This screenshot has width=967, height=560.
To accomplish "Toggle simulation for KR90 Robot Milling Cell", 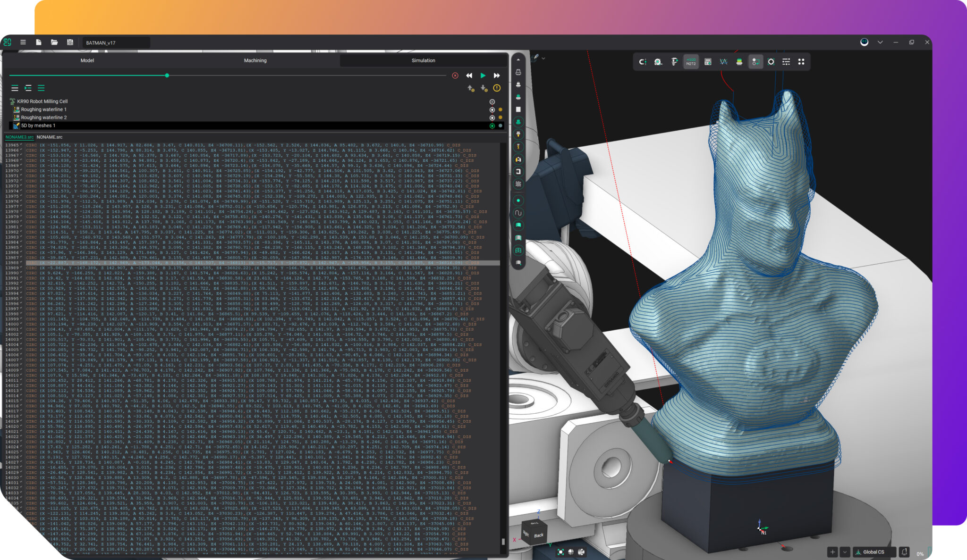I will pyautogui.click(x=492, y=102).
